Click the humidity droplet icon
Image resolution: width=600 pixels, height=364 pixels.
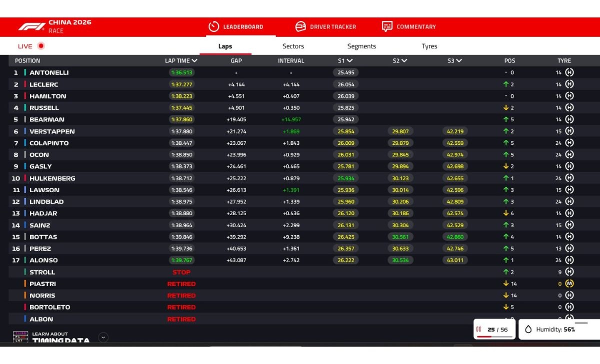point(528,330)
